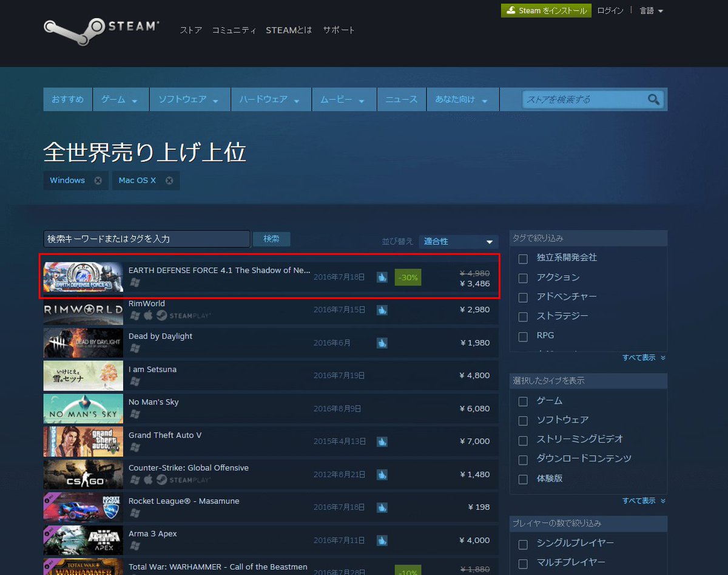This screenshot has height=575, width=728.
Task: Go to the ニュース store tab
Action: coord(402,100)
